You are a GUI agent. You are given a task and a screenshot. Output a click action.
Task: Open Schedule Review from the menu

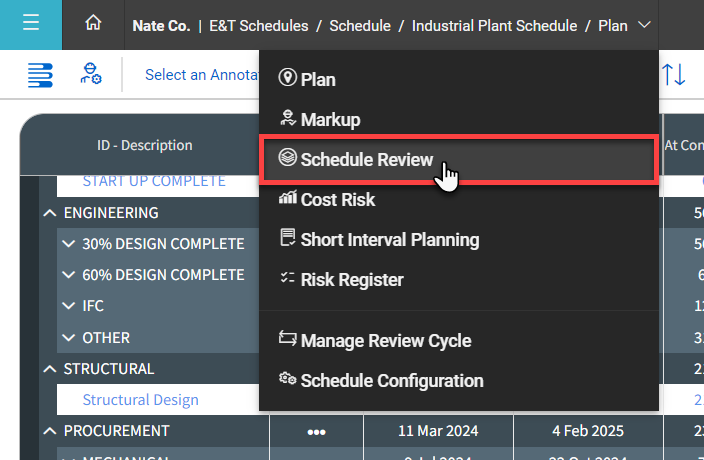366,160
